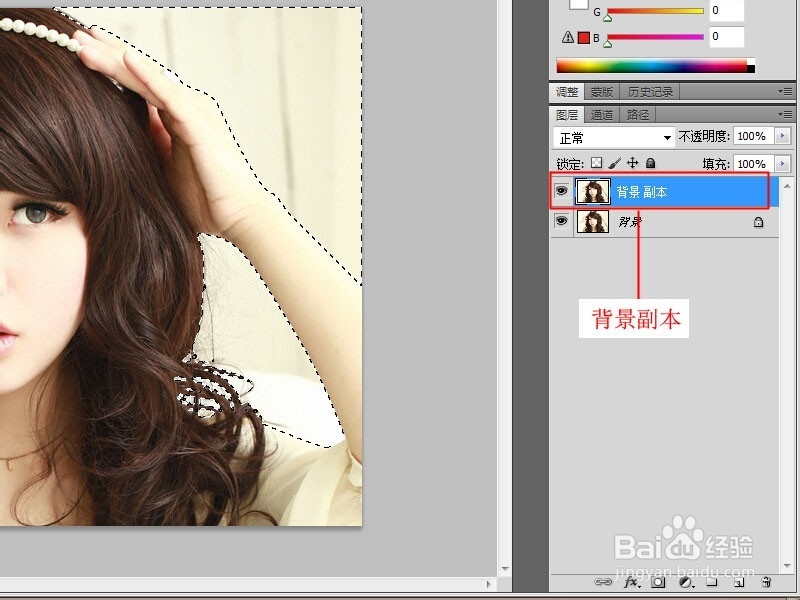Image resolution: width=800 pixels, height=600 pixels.
Task: Hide the 背景 layer
Action: click(x=561, y=221)
